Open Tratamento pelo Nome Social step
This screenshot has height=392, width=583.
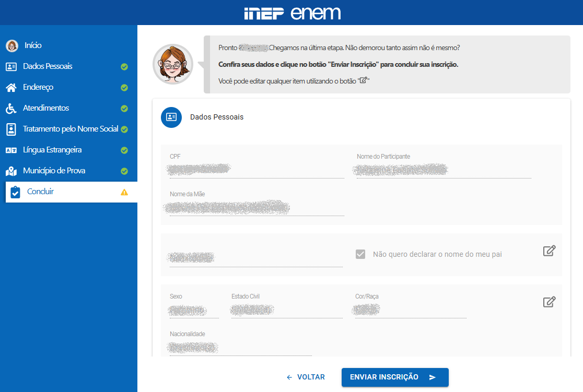(x=71, y=129)
